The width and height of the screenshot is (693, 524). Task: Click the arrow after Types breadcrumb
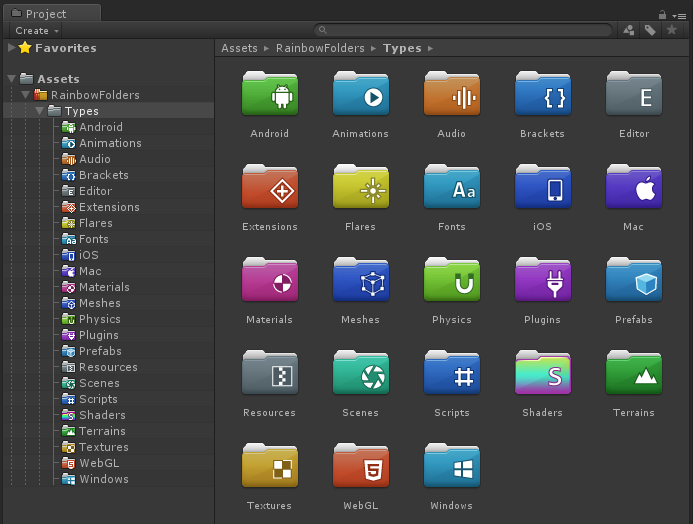click(x=430, y=48)
